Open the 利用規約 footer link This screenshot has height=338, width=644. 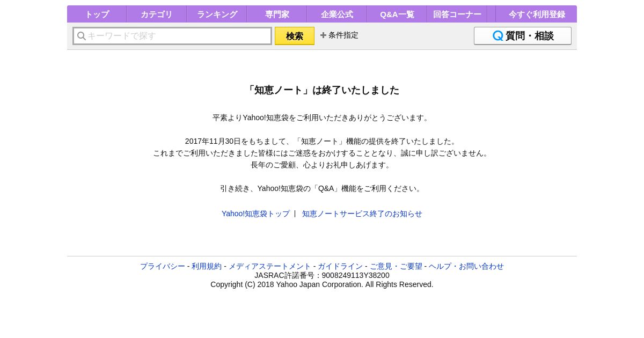[x=207, y=266]
